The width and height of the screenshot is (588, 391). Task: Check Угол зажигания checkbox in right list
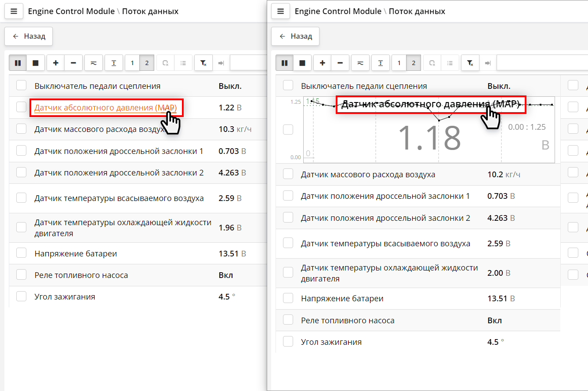(x=288, y=341)
